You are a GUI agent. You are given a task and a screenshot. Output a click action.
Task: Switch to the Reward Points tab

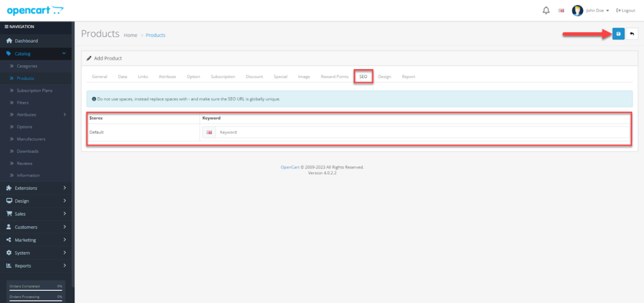coord(335,77)
